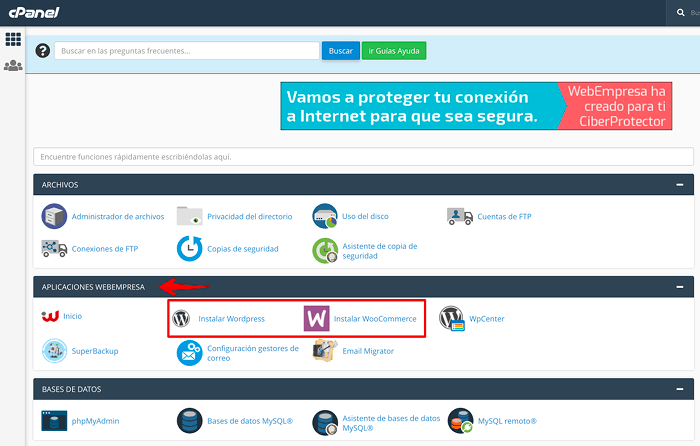
Task: Open Uso del disco icon
Action: point(325,216)
